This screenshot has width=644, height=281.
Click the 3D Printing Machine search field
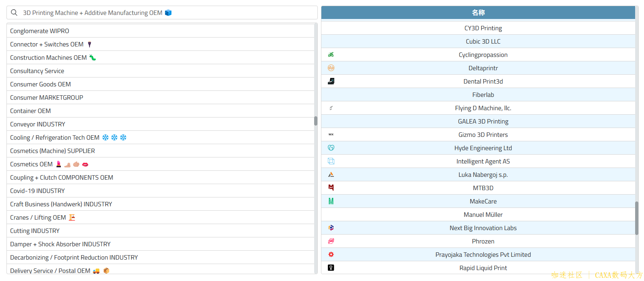[162, 13]
